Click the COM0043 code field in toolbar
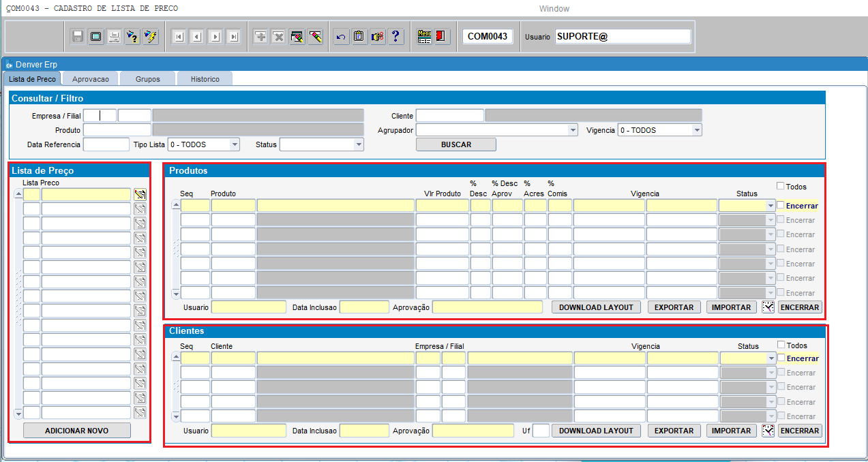This screenshot has height=462, width=868. tap(488, 37)
